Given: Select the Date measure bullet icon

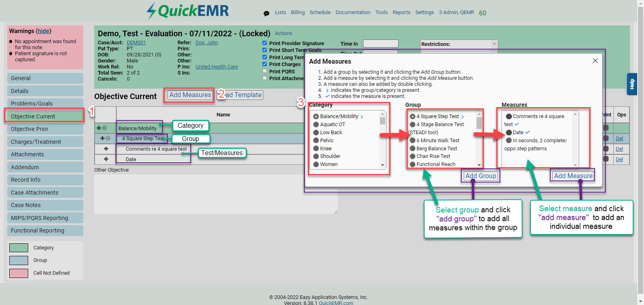Looking at the screenshot, I should click(x=509, y=133).
